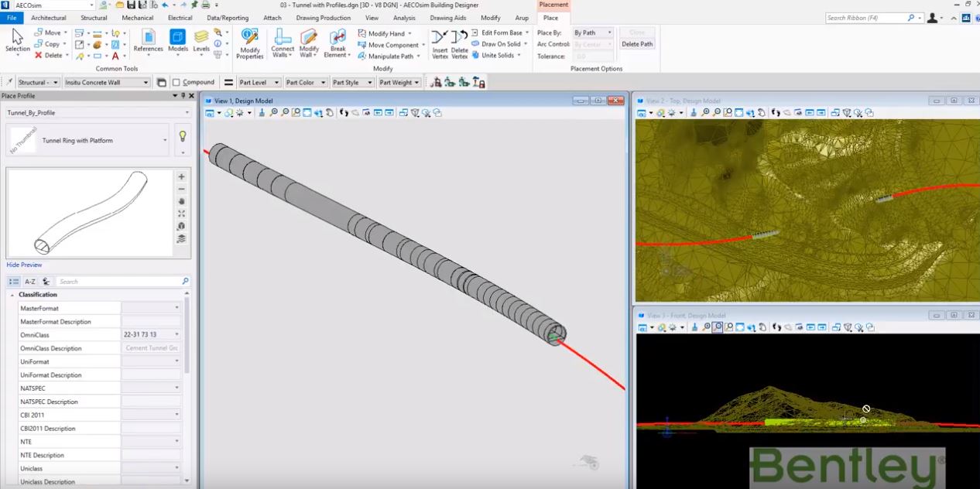Open the Part Weight dropdown

click(399, 82)
